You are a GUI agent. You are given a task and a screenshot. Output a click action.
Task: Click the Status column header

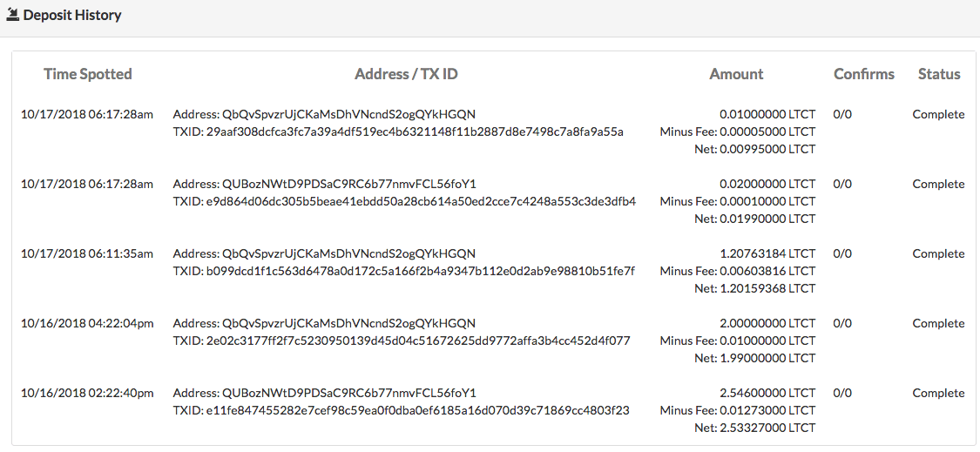click(x=939, y=74)
